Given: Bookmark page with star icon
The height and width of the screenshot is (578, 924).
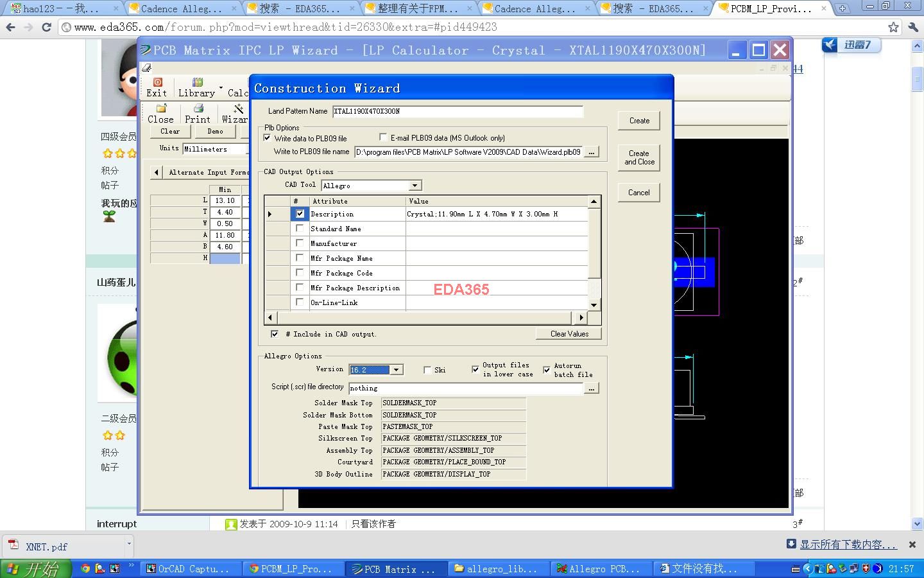Looking at the screenshot, I should [x=893, y=27].
